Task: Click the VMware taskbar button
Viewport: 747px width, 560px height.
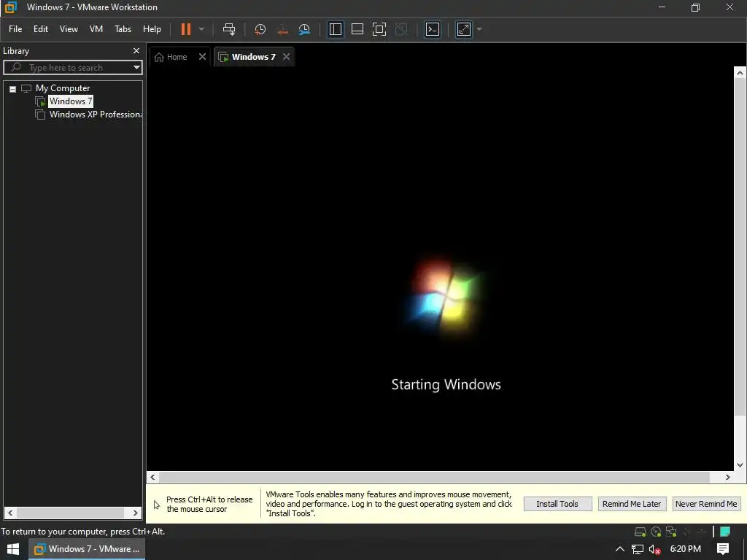Action: pos(88,549)
